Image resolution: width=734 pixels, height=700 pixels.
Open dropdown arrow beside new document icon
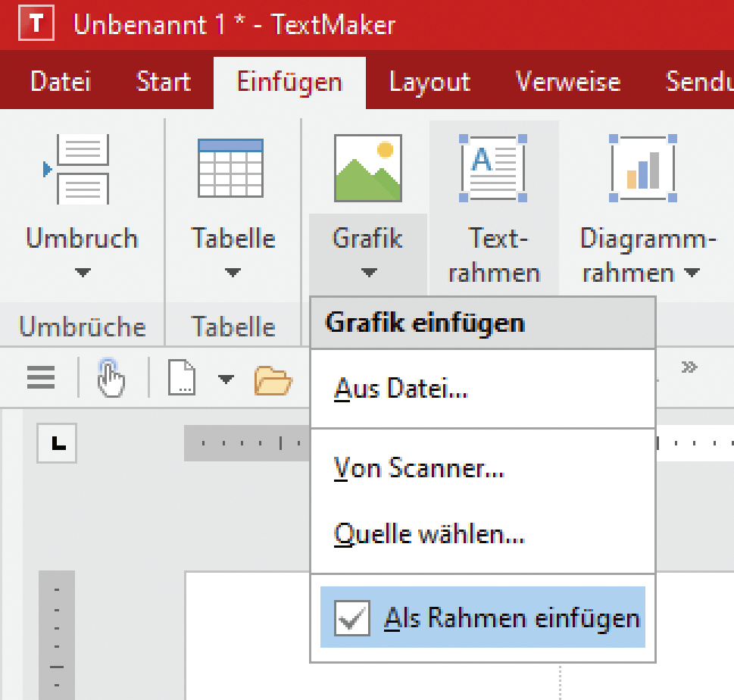point(226,377)
